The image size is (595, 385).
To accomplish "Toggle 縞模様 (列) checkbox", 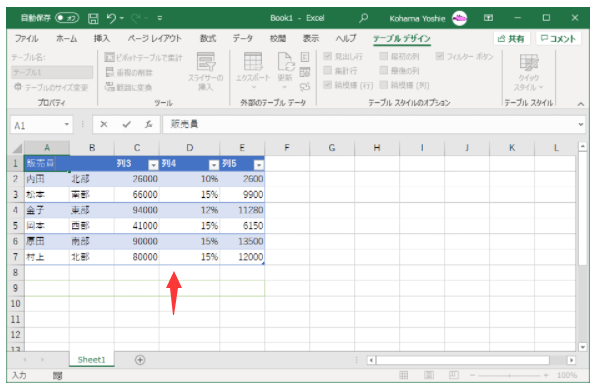I will click(384, 85).
